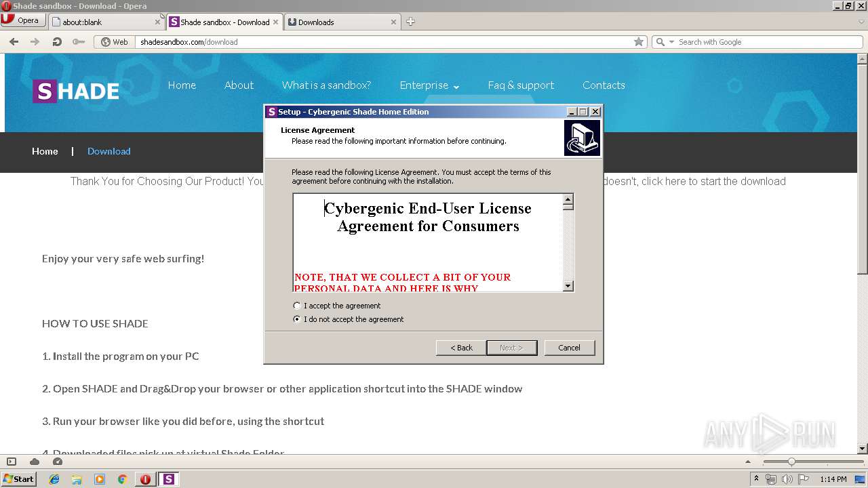
Task: Adjust the zoom slider handle
Action: click(791, 462)
